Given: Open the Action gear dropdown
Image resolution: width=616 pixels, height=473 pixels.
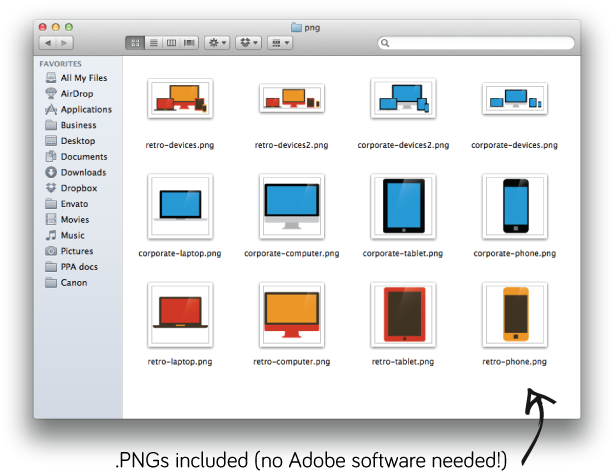Looking at the screenshot, I should [x=217, y=43].
